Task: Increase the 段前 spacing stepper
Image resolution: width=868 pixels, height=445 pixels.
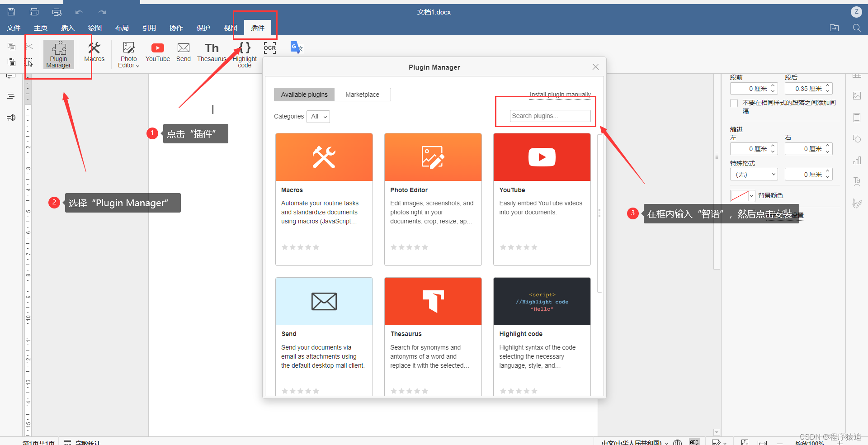Action: pyautogui.click(x=773, y=85)
